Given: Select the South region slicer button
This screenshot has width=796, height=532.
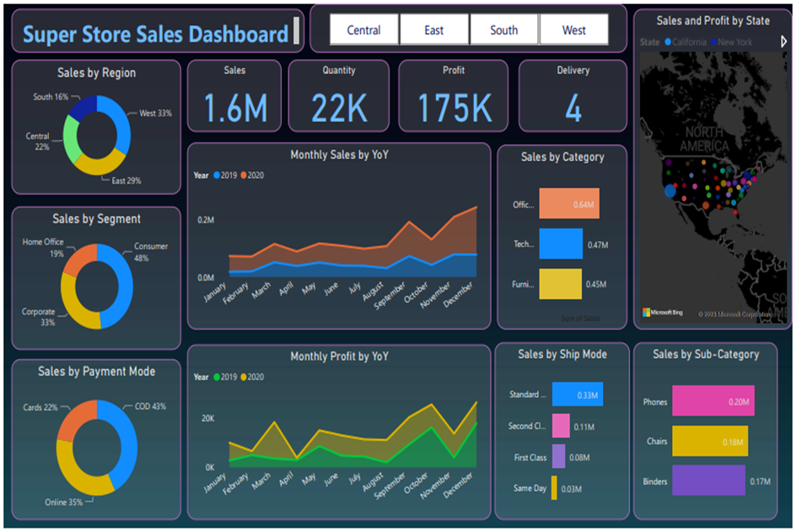Looking at the screenshot, I should pyautogui.click(x=503, y=30).
